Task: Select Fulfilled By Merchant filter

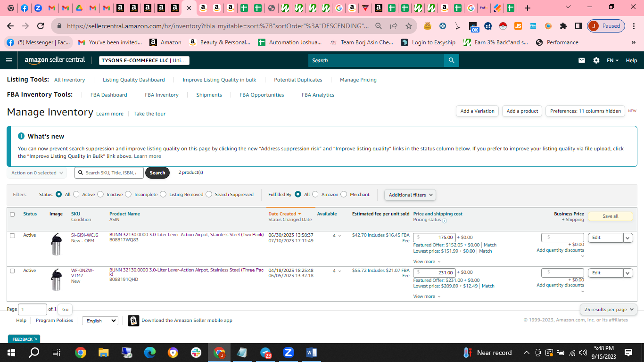Action: pos(344,194)
